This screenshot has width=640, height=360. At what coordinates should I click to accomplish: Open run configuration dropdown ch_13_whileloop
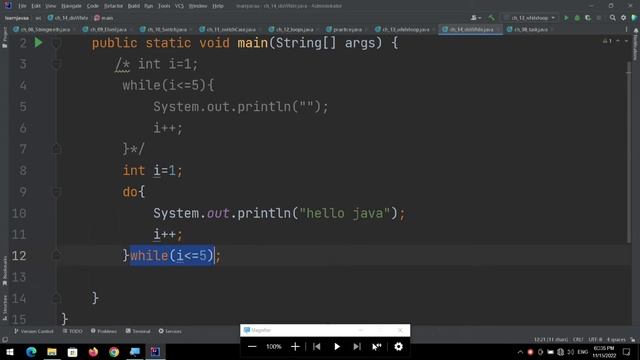530,18
